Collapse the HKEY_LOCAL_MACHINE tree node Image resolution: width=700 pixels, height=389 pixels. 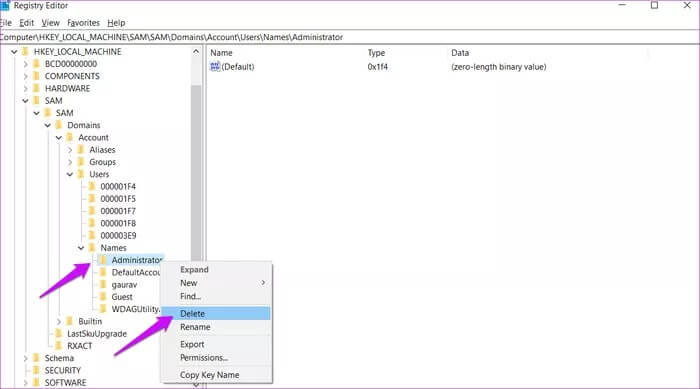tap(14, 52)
